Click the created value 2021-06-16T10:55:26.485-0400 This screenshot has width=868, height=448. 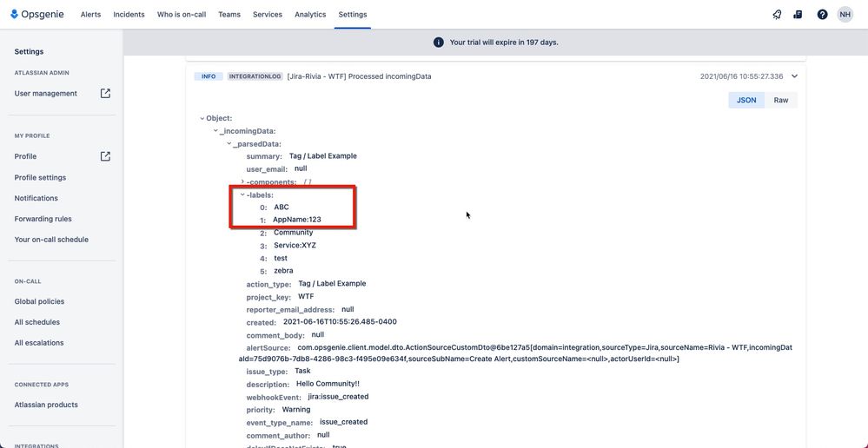[340, 322]
